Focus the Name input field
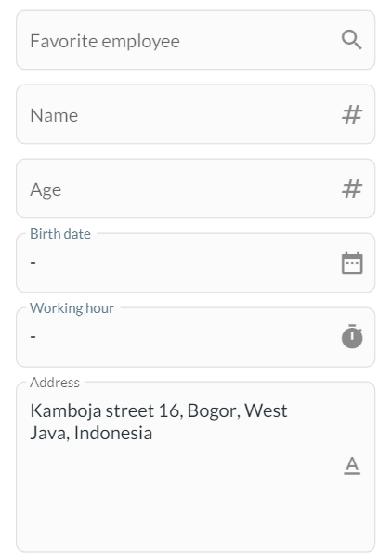The height and width of the screenshot is (560, 392). [195, 114]
